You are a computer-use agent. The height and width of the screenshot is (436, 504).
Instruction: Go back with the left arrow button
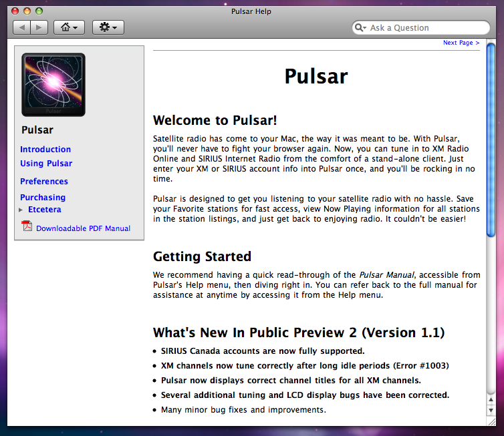click(21, 27)
